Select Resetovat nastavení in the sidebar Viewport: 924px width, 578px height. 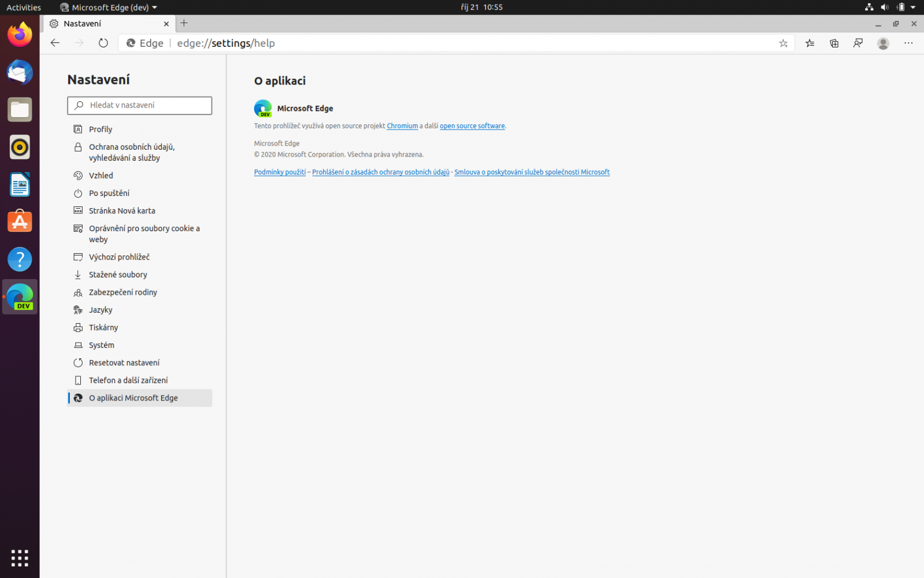pyautogui.click(x=124, y=362)
